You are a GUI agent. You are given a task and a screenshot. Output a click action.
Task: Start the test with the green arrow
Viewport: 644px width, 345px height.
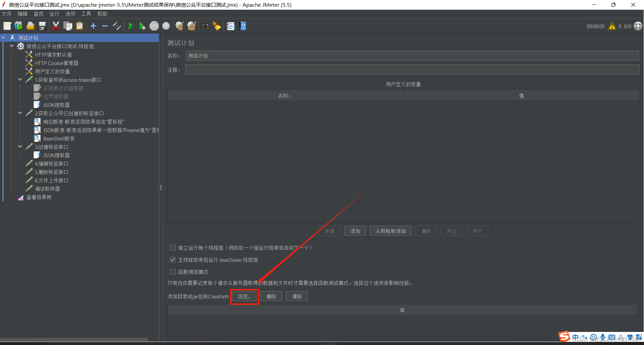point(130,26)
